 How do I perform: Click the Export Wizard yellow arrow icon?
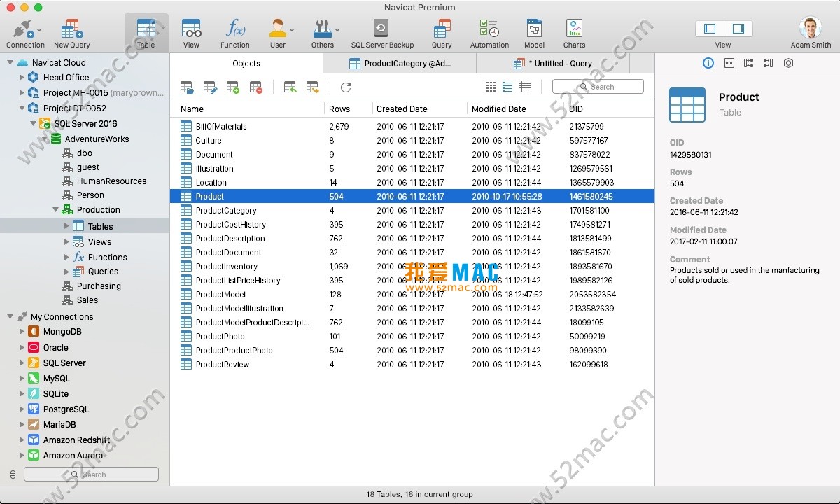click(x=313, y=87)
